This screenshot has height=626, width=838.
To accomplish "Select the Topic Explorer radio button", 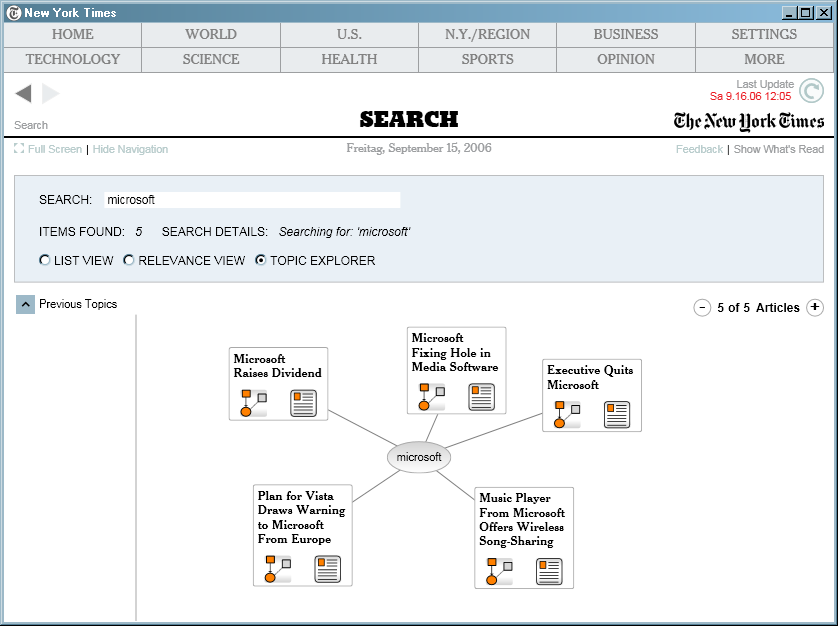I will (261, 260).
